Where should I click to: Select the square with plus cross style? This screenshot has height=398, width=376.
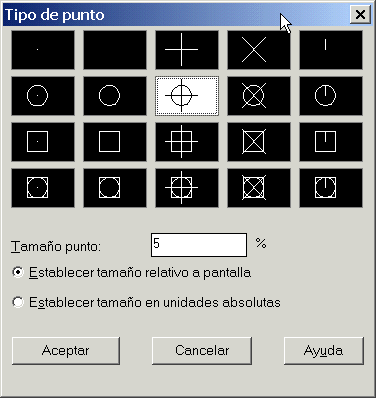187,142
